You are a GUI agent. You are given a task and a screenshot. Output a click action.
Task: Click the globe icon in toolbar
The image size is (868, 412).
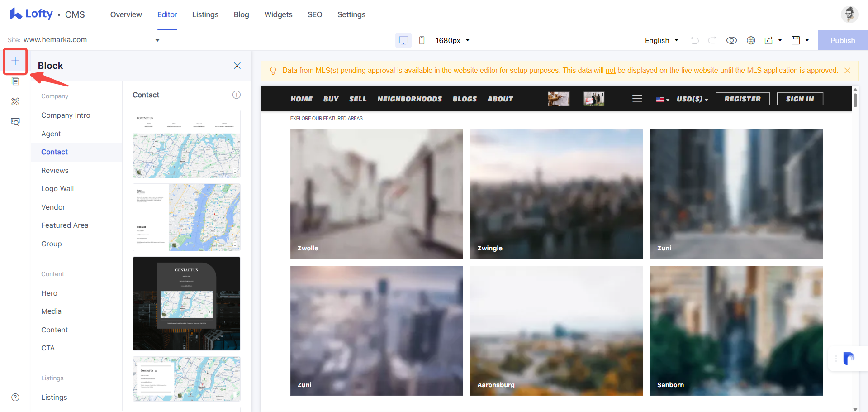751,40
